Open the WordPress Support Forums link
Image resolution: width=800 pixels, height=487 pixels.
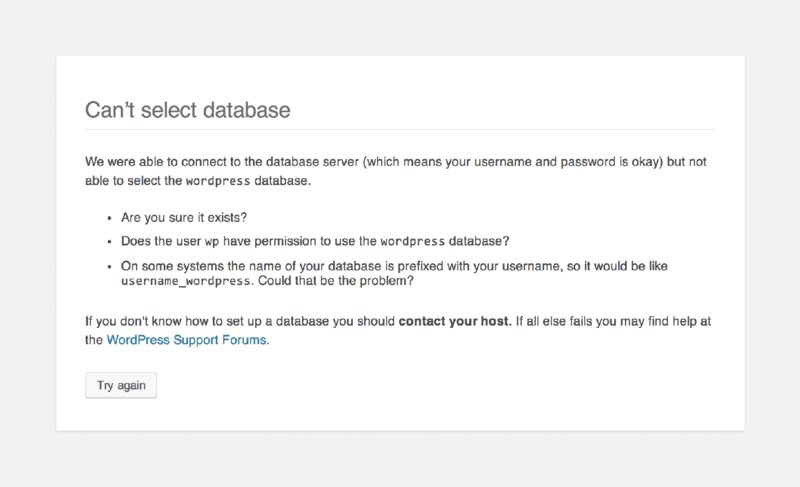coord(187,340)
